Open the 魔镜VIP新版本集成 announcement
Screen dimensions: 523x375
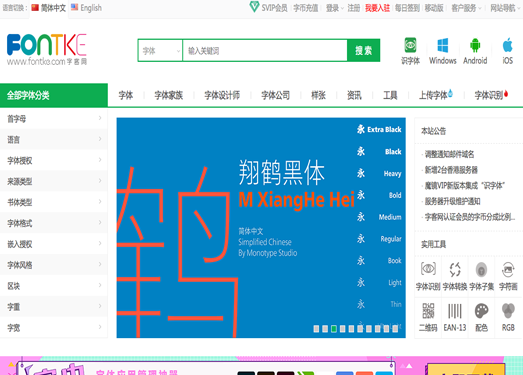pos(464,185)
